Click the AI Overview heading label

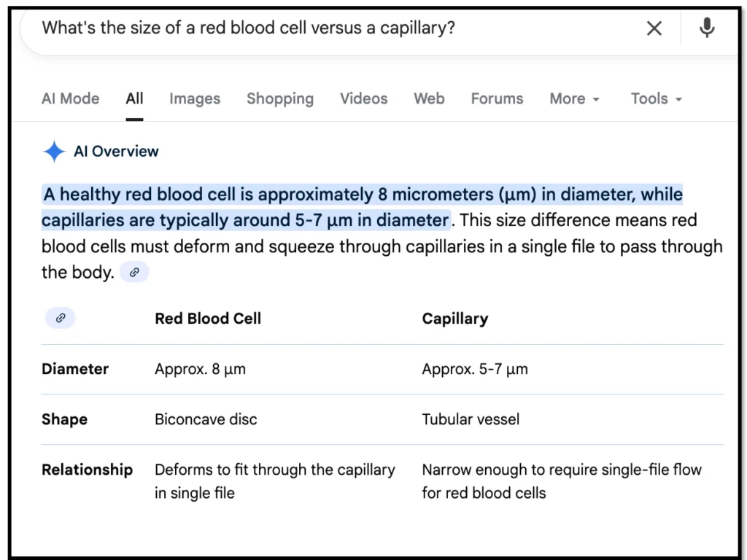[x=117, y=151]
